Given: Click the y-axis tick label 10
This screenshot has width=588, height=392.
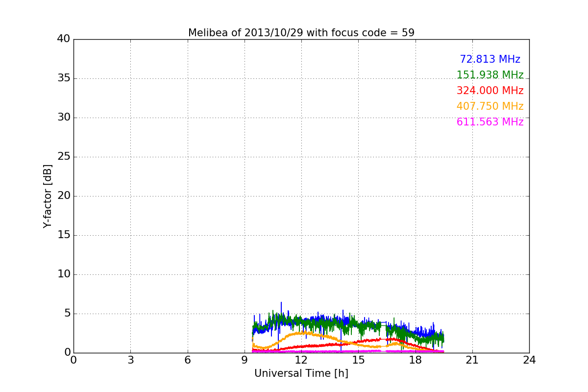Looking at the screenshot, I should 64,274.
